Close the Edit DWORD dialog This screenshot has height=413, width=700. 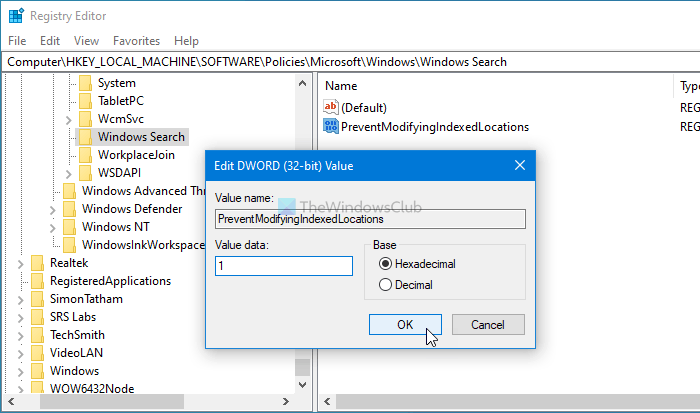click(520, 165)
